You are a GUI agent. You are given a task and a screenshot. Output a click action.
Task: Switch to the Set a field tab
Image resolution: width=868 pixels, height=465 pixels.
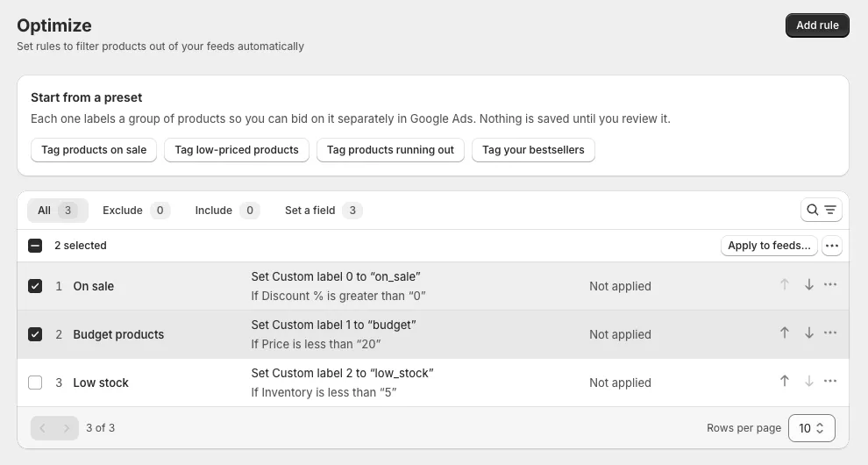tap(324, 211)
